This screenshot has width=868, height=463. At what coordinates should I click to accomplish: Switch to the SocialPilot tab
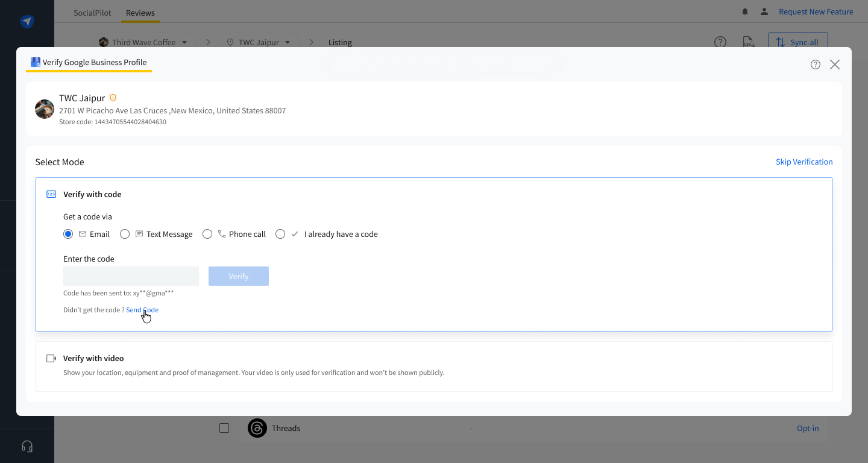point(92,13)
